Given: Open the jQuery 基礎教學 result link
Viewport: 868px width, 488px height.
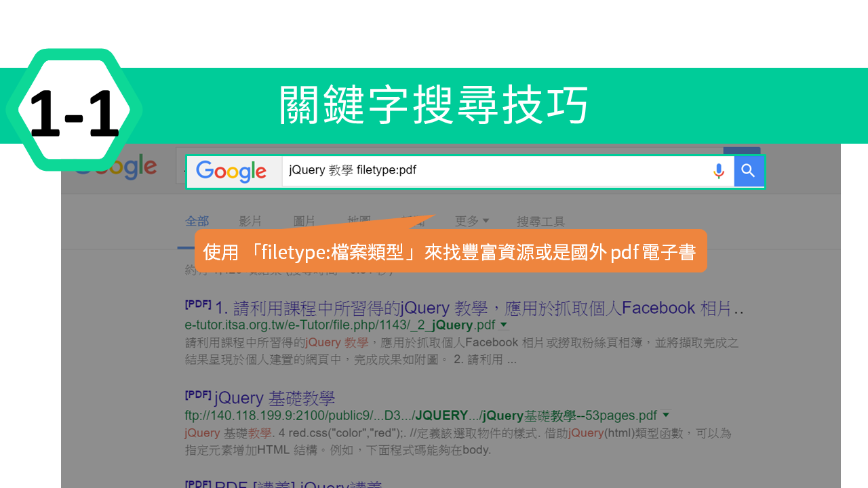Looking at the screenshot, I should coord(275,398).
